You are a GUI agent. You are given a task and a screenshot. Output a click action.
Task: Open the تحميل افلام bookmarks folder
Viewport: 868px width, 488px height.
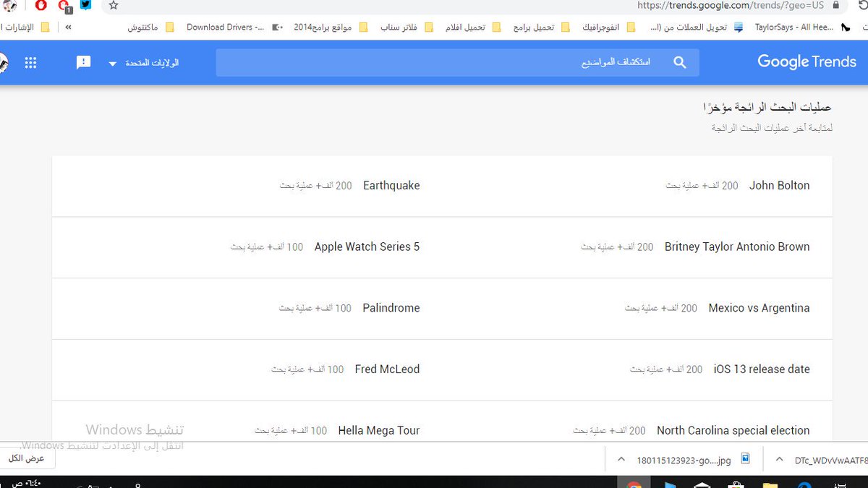473,27
